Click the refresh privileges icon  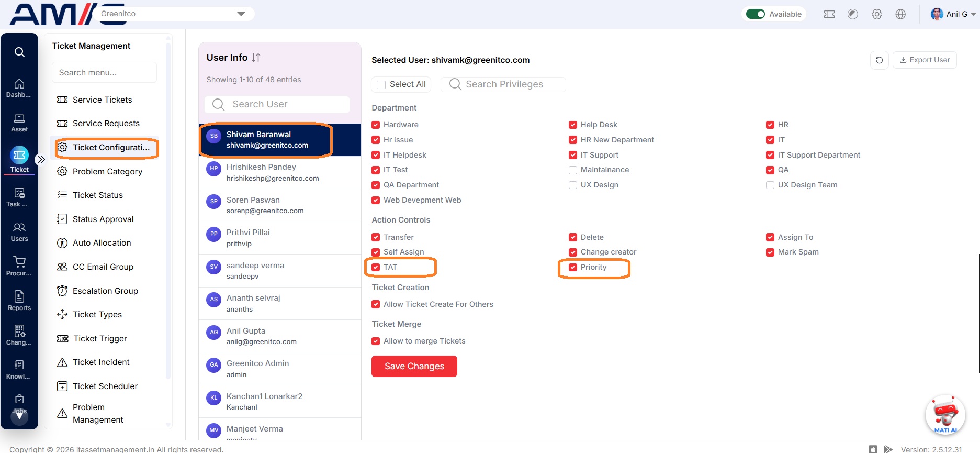pos(879,60)
